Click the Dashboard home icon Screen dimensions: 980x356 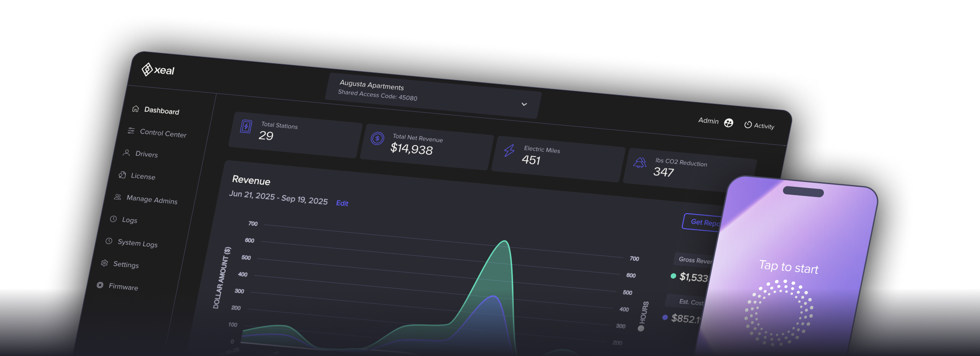click(135, 109)
